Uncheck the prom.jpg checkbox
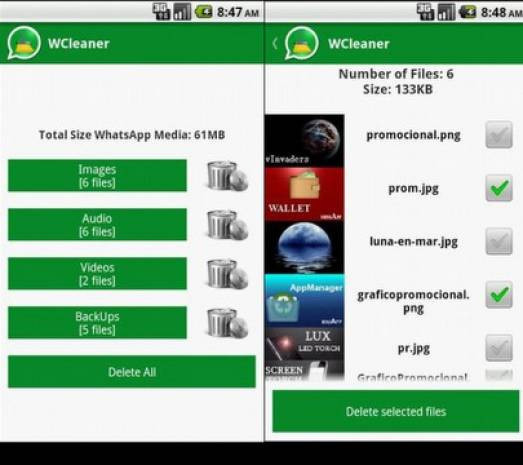 tap(499, 188)
